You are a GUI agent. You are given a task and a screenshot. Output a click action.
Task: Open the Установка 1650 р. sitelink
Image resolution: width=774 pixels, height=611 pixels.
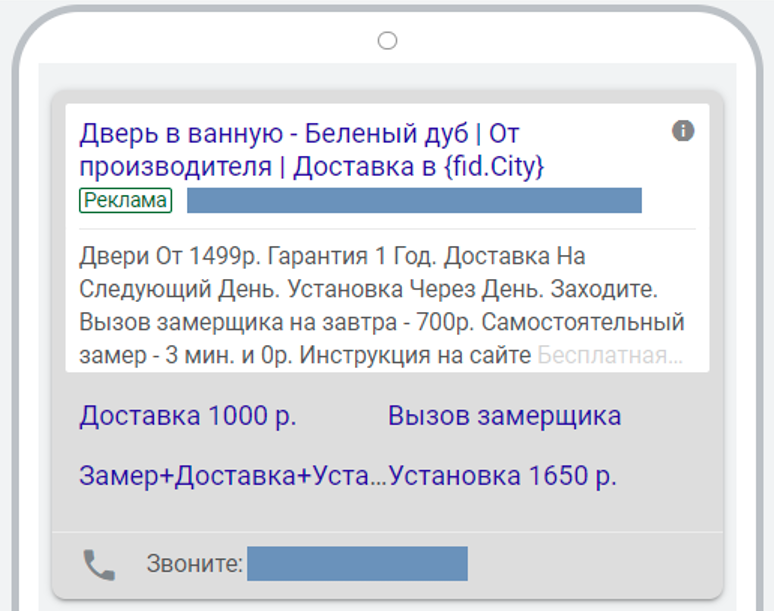click(503, 476)
